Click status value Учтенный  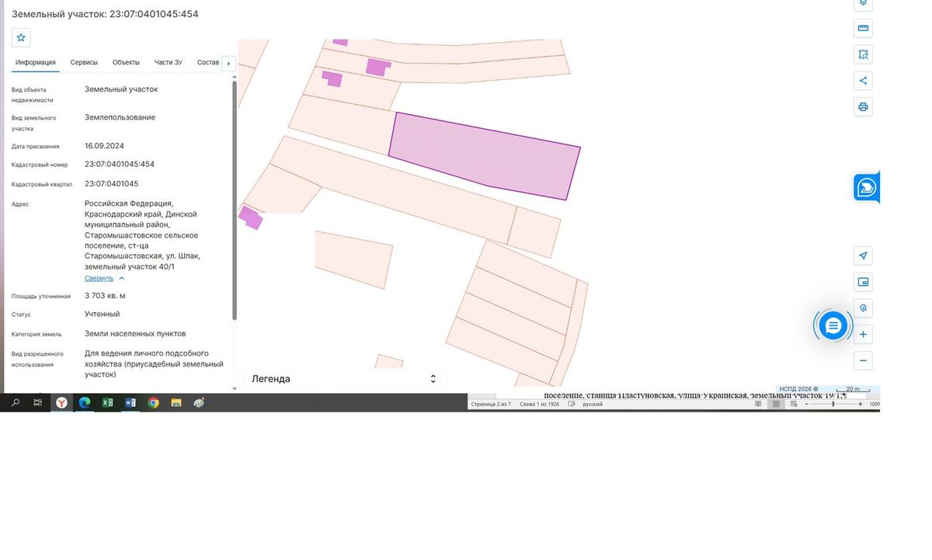[103, 314]
